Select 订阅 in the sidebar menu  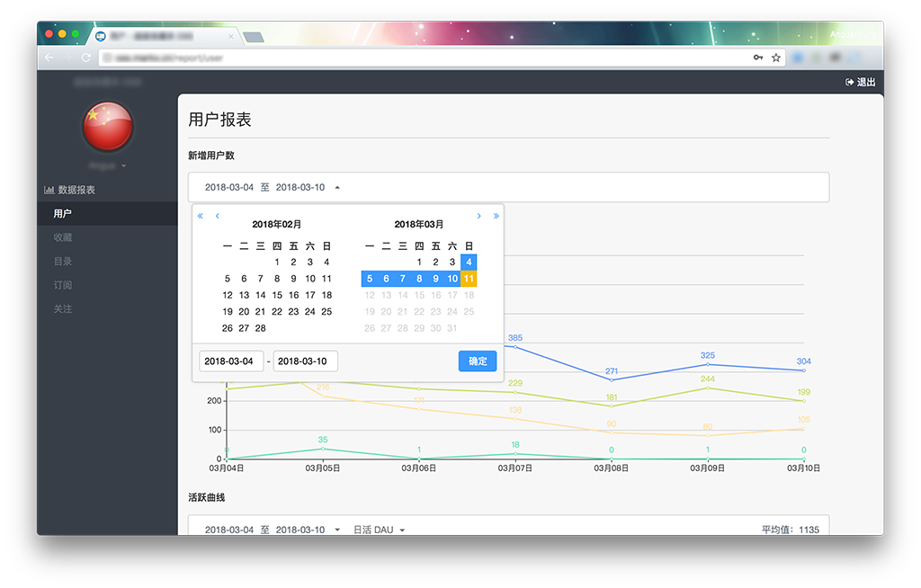(63, 285)
